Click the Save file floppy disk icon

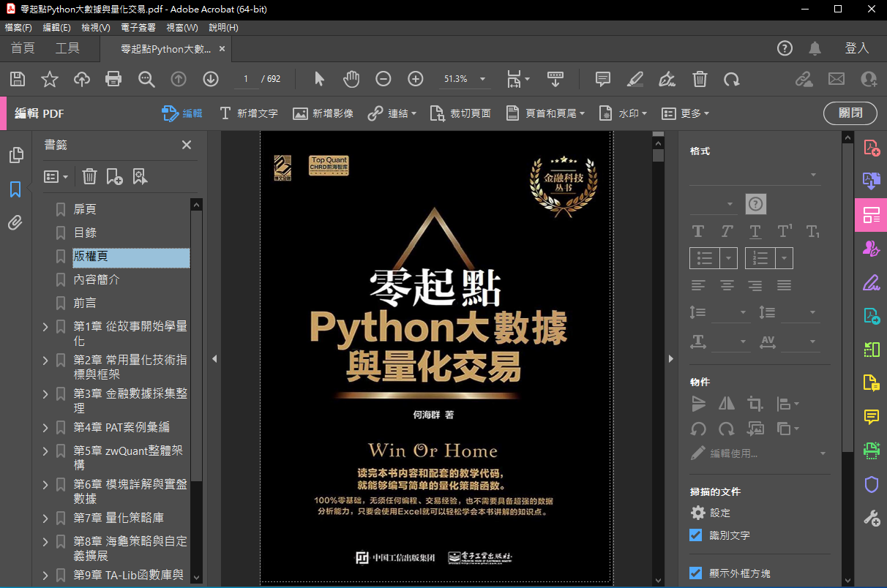coord(18,79)
